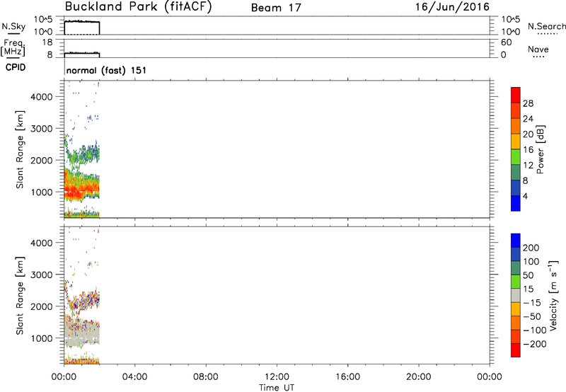Viewport: 566px width, 392px height.
Task: Select the Beam 17 label
Action: tap(276, 8)
